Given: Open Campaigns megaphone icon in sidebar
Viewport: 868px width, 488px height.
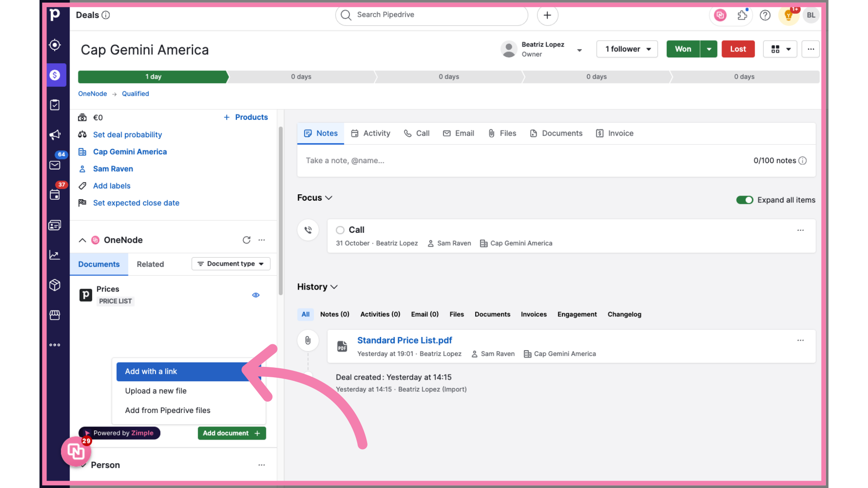Looking at the screenshot, I should (55, 135).
